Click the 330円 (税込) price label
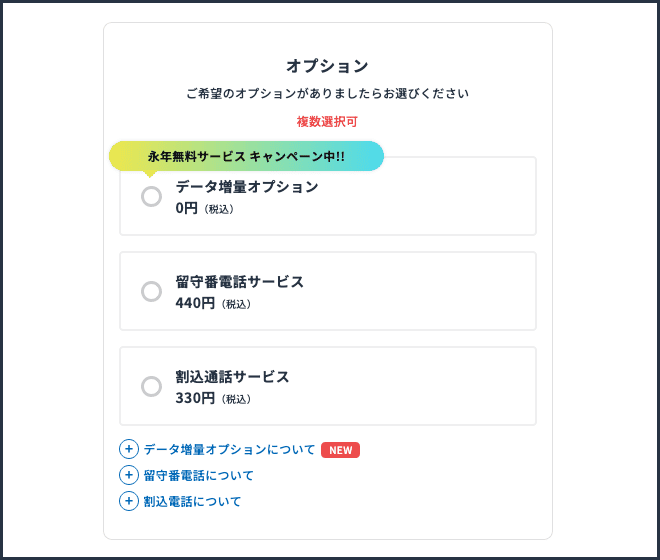This screenshot has width=660, height=560. [x=213, y=398]
